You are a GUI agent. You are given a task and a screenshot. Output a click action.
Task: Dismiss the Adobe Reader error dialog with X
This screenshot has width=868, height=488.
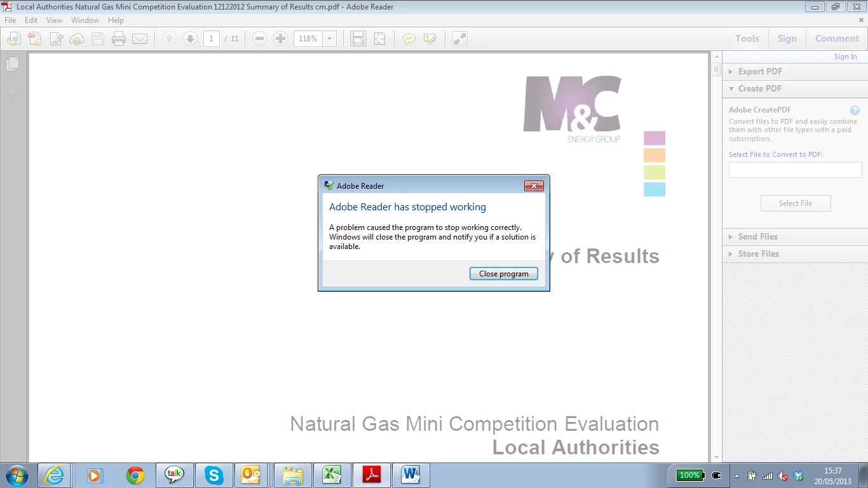point(534,186)
